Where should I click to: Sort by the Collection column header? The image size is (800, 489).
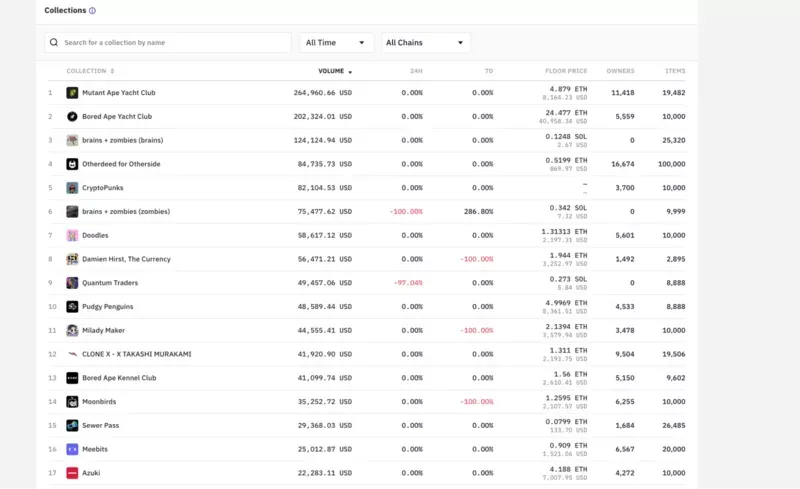(x=90, y=71)
